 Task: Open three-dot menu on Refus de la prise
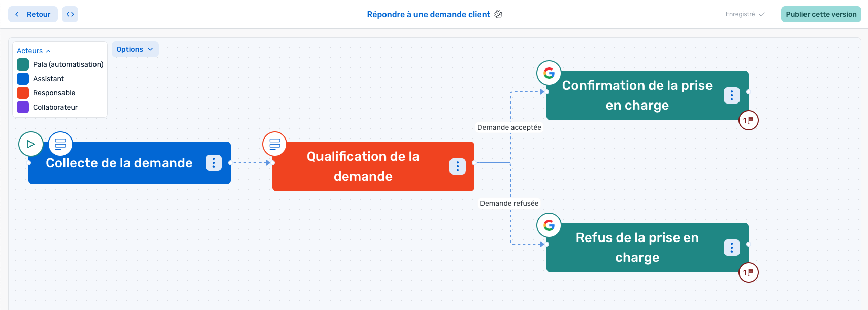coord(732,248)
